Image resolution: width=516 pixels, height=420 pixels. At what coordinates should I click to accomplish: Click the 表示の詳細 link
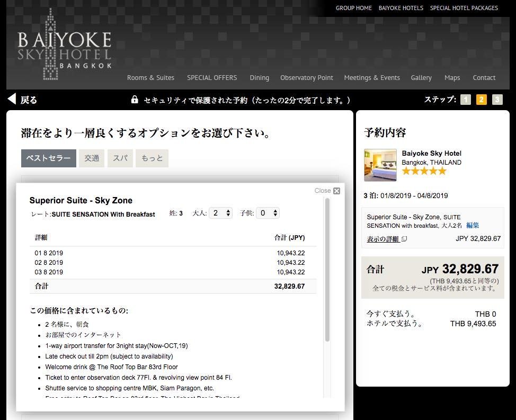point(382,239)
